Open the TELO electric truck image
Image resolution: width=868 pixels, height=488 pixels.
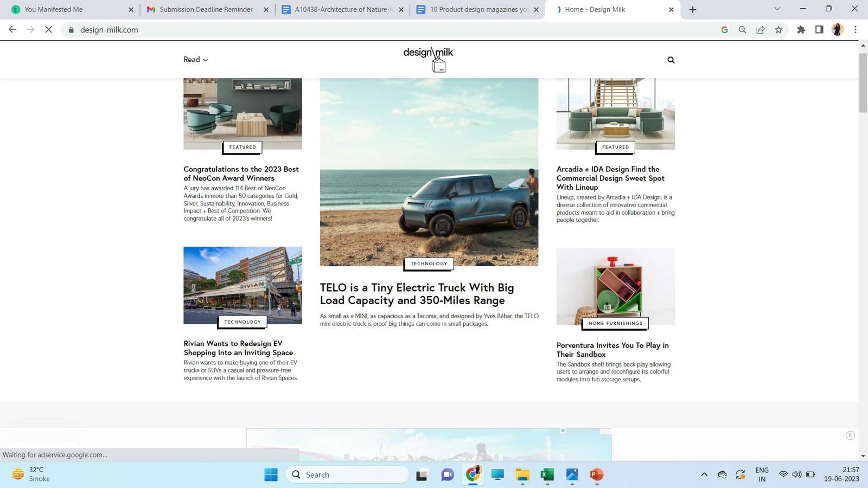[x=429, y=172]
